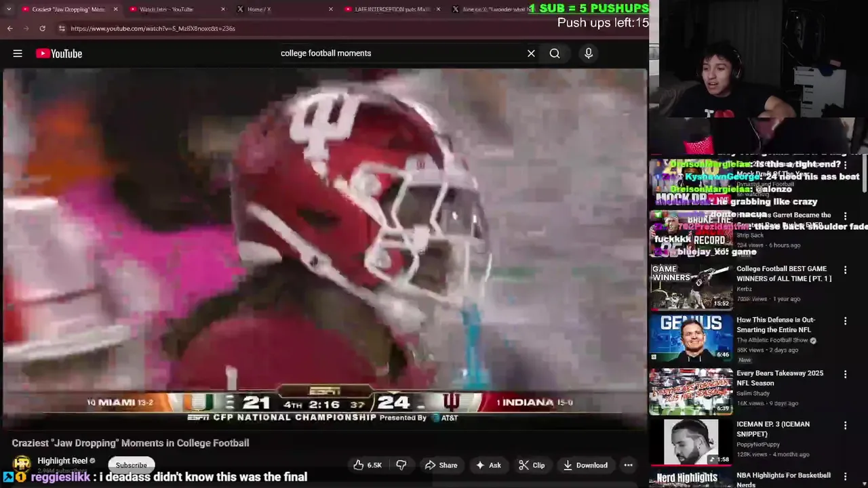Click the Clip button
This screenshot has height=488, width=868.
coord(532,465)
